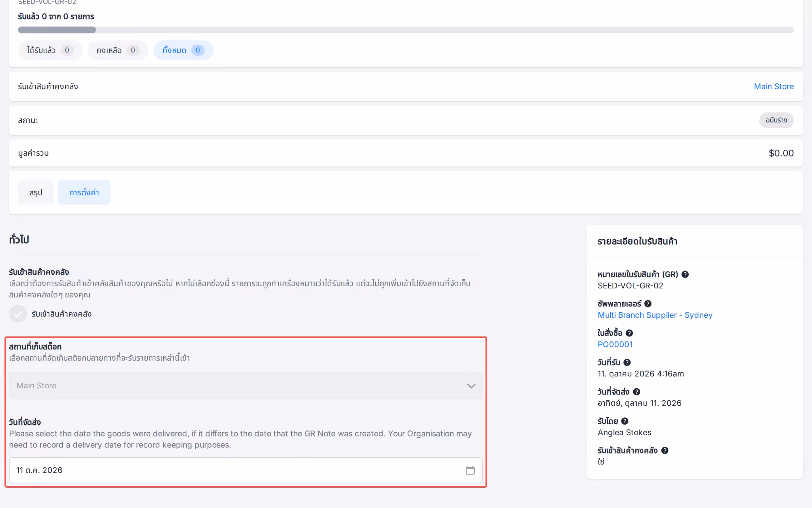
Task: Open the Main Store link at top right
Action: [774, 86]
